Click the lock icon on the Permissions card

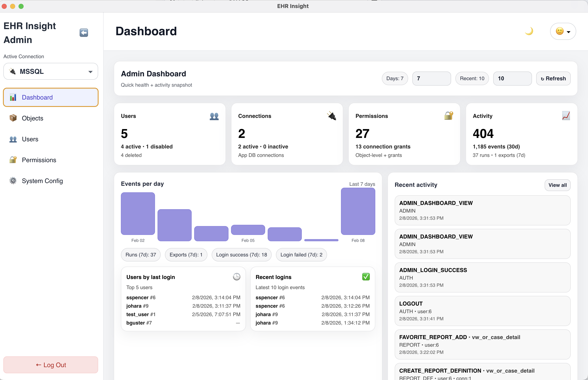click(449, 116)
